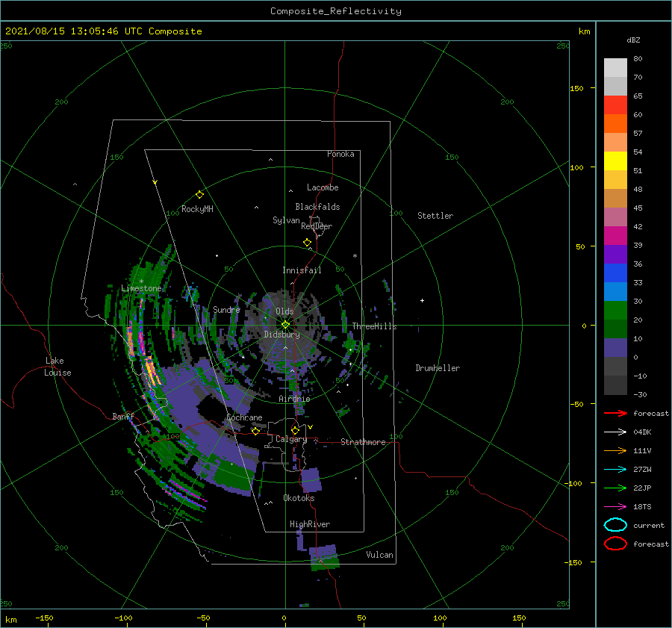Screen dimensions: 672x628
Task: Click the slate purple 10-0 dBZ swatch
Action: pyautogui.click(x=615, y=348)
